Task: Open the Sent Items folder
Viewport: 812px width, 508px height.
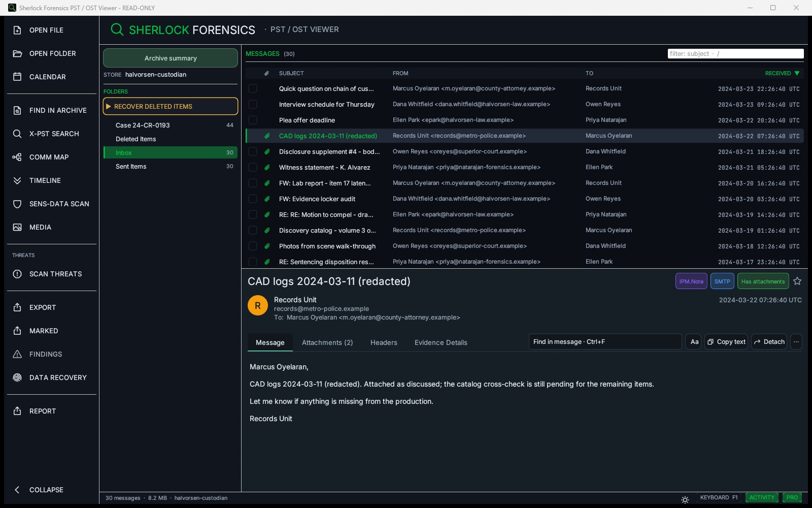Action: click(171, 166)
